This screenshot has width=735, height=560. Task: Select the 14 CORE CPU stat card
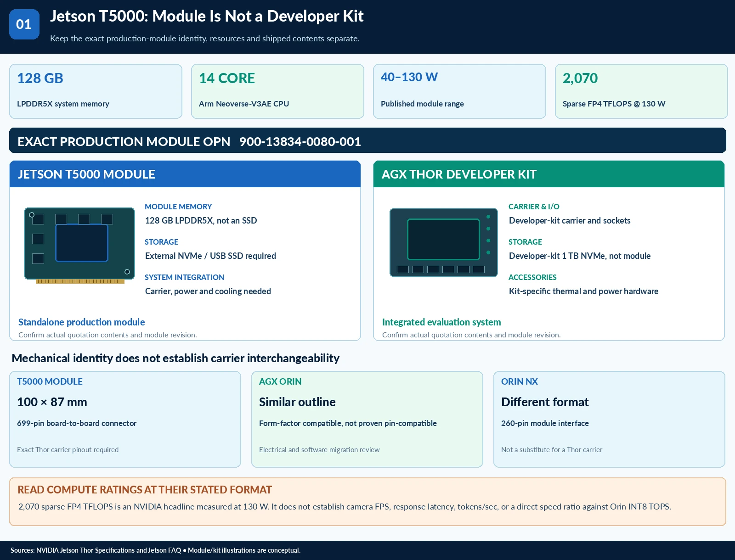(x=277, y=91)
